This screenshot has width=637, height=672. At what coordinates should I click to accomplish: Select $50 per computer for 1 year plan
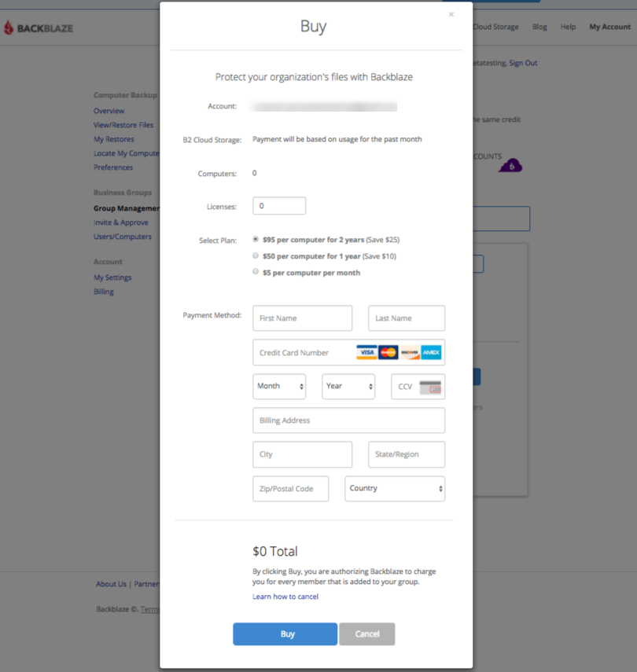click(x=256, y=255)
